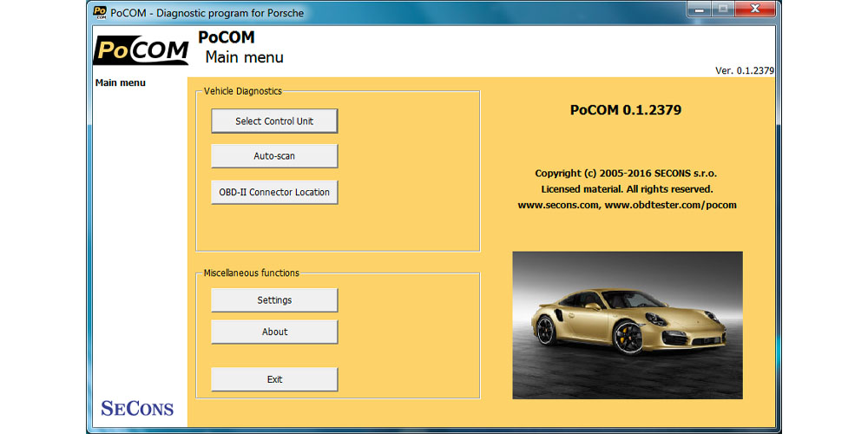Click the Miscellaneous functions group label

(252, 273)
